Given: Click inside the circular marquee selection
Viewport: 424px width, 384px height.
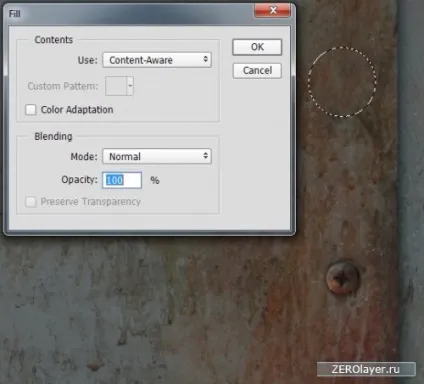Looking at the screenshot, I should click(342, 82).
